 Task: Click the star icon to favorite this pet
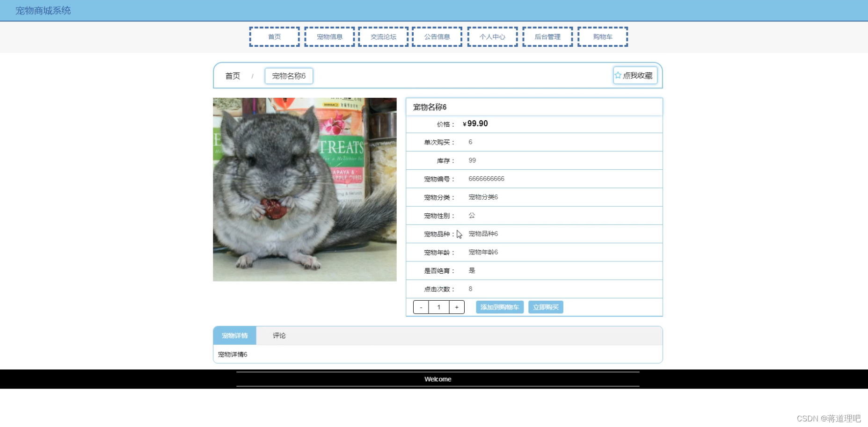618,75
